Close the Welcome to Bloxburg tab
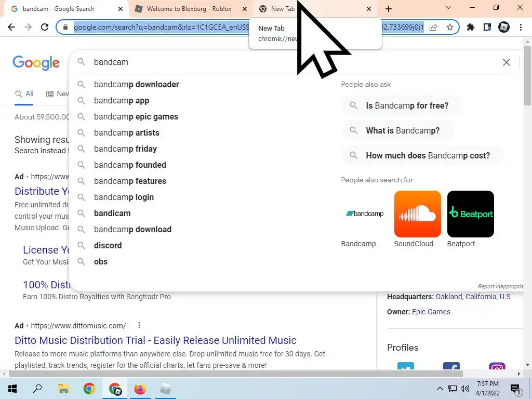Image resolution: width=532 pixels, height=399 pixels. (x=245, y=9)
